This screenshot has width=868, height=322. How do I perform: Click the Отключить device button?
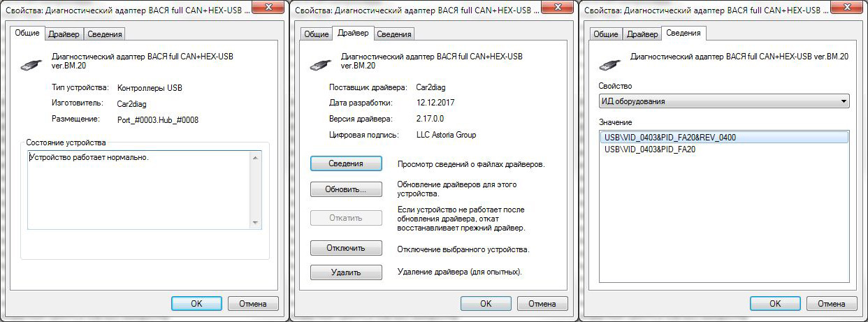pyautogui.click(x=346, y=248)
